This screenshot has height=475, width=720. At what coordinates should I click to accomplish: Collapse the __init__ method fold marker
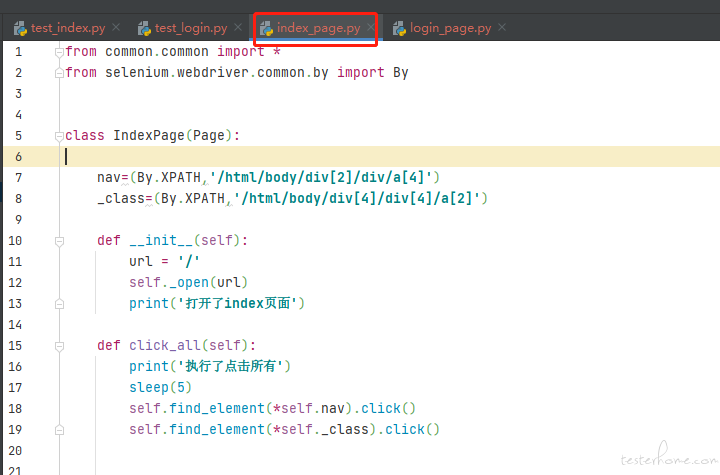click(59, 241)
